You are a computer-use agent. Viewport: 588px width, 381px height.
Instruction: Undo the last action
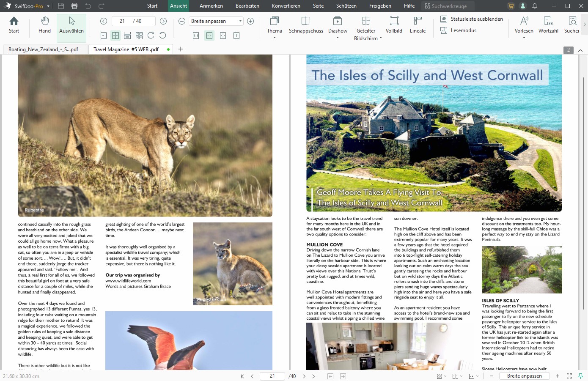click(x=88, y=6)
